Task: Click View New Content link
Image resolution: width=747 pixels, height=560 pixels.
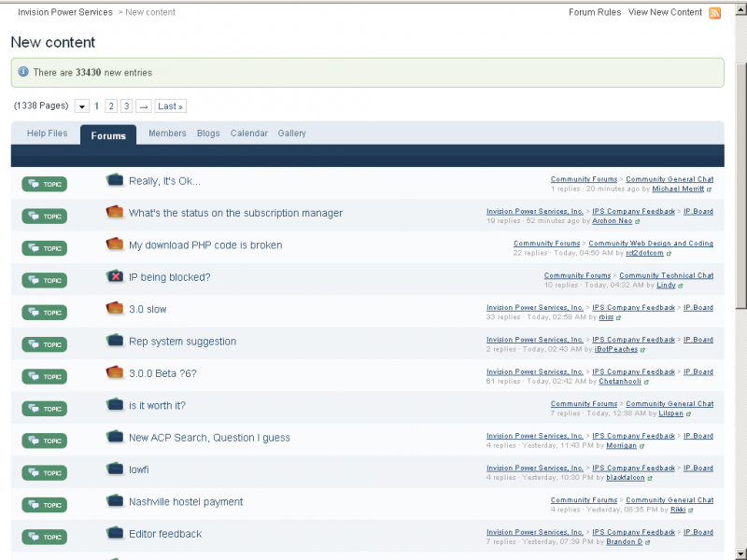Action: click(665, 12)
